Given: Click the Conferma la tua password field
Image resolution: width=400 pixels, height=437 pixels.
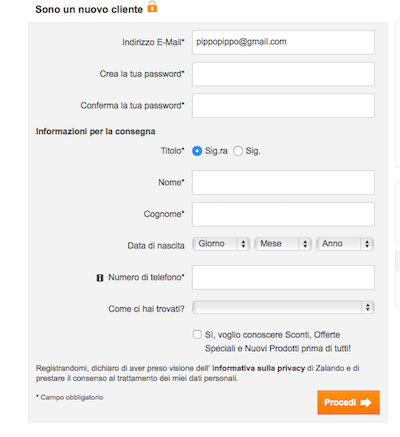Looking at the screenshot, I should [283, 106].
